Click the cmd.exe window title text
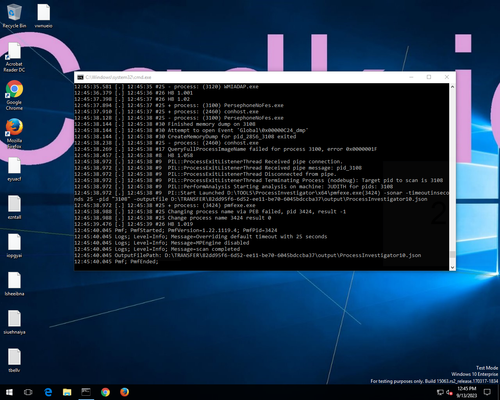The image size is (500, 400). [x=118, y=77]
